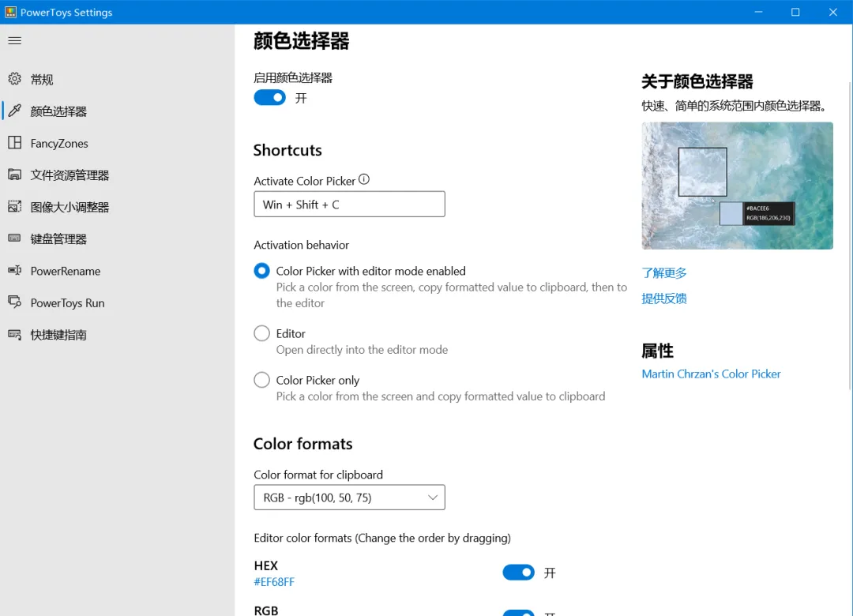
Task: Click the gear icon beside 常规
Action: [x=15, y=79]
